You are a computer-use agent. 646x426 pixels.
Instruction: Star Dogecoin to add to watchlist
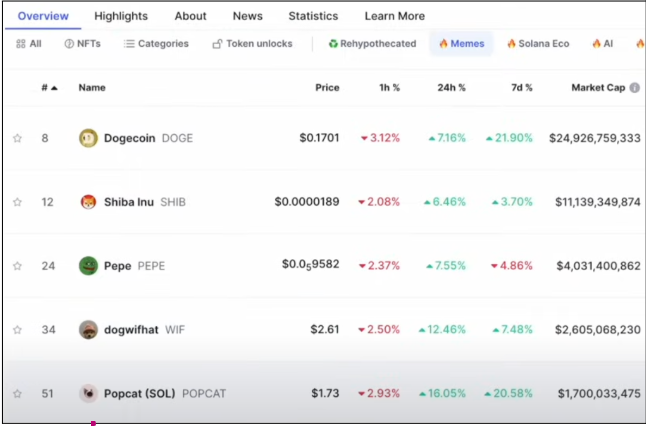coord(17,138)
